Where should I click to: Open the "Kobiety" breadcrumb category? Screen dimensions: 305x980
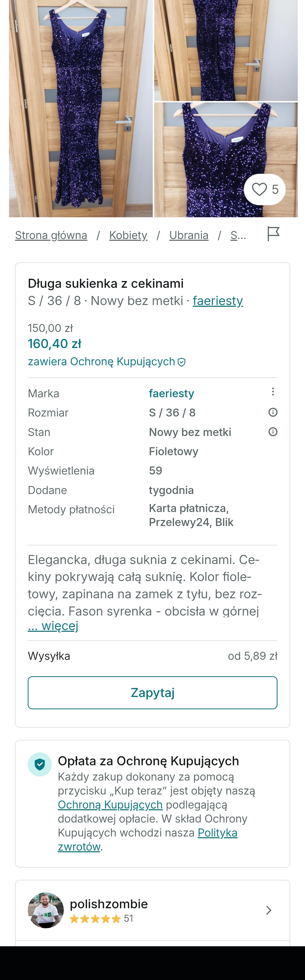point(128,235)
